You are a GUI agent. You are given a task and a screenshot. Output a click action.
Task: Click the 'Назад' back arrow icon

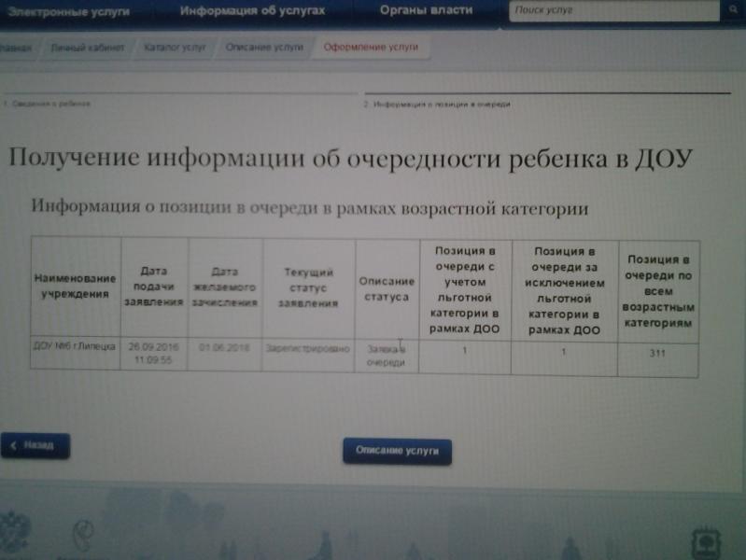[13, 445]
